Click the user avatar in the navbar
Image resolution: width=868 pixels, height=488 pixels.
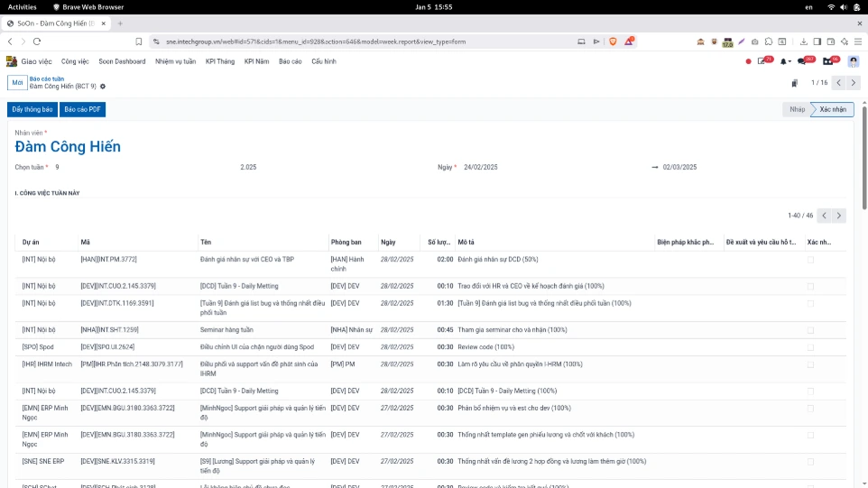click(x=853, y=61)
